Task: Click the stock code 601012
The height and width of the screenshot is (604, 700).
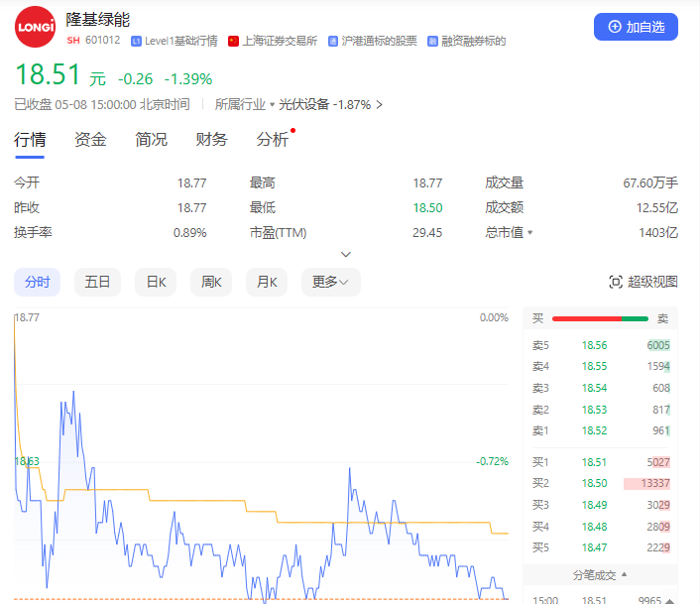Action: pyautogui.click(x=103, y=41)
